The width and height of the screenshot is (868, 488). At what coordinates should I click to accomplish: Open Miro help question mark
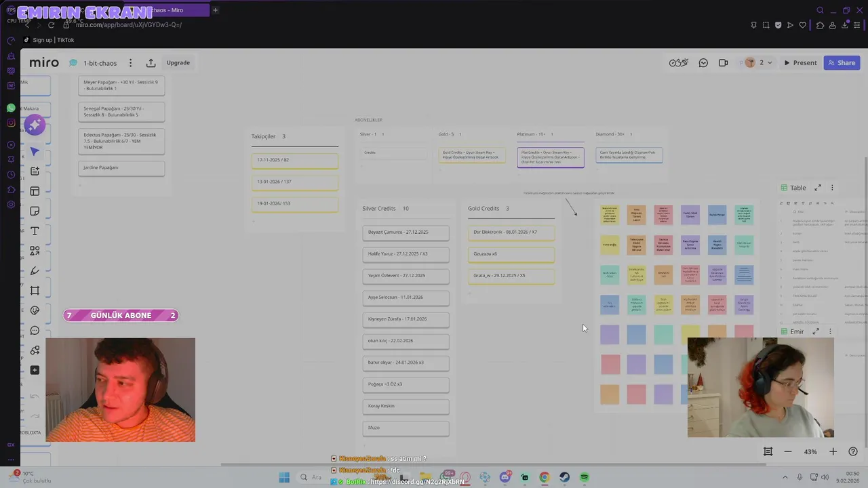click(x=853, y=451)
